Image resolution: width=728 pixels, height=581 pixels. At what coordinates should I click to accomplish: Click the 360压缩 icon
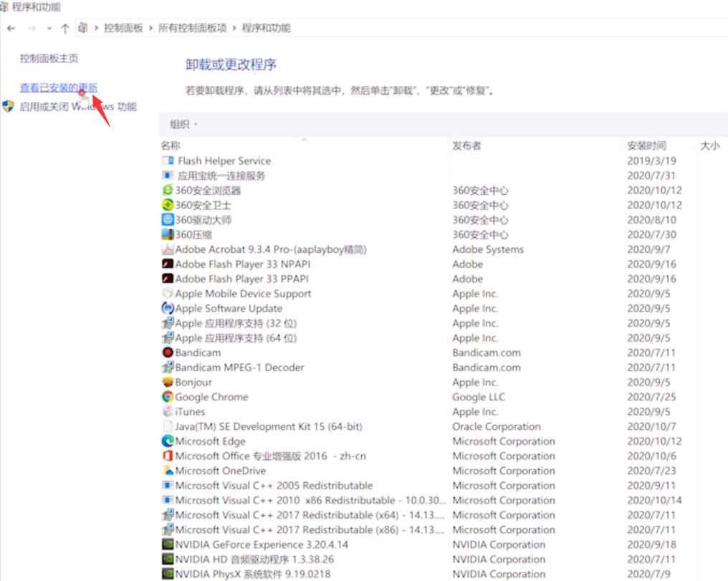tap(167, 234)
